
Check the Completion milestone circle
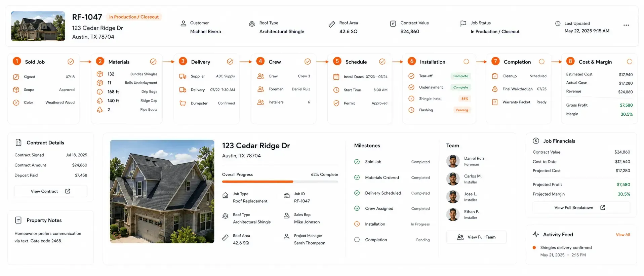click(x=357, y=240)
